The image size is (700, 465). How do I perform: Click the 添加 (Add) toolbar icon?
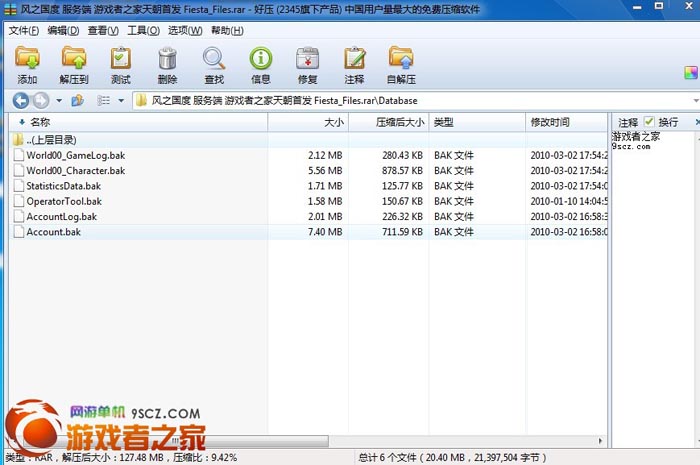pyautogui.click(x=27, y=64)
